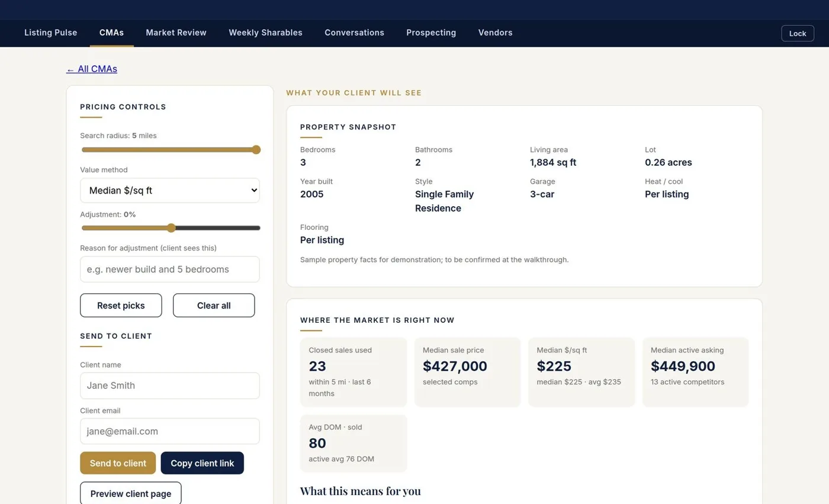Click the Clear all button

[x=214, y=306]
